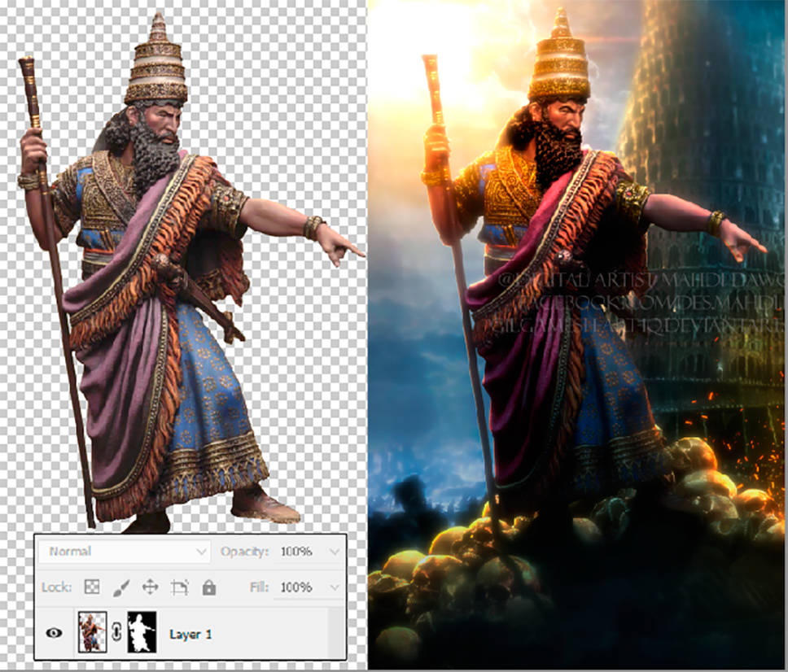Expand the Fill dropdown arrow
This screenshot has width=788, height=672.
(x=334, y=587)
